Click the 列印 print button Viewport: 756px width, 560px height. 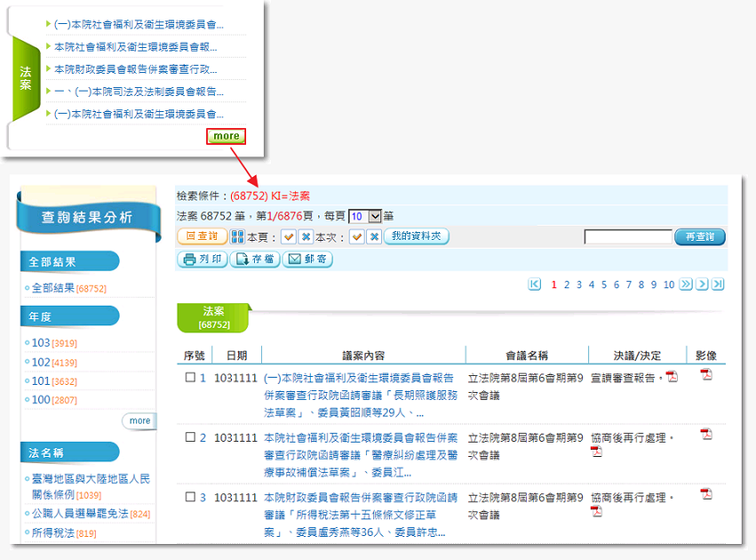202,260
